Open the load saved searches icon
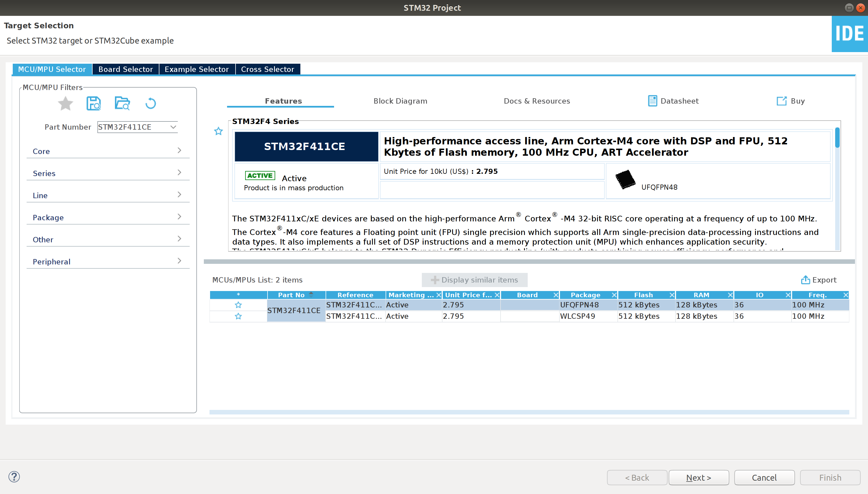The image size is (868, 494). pos(122,103)
